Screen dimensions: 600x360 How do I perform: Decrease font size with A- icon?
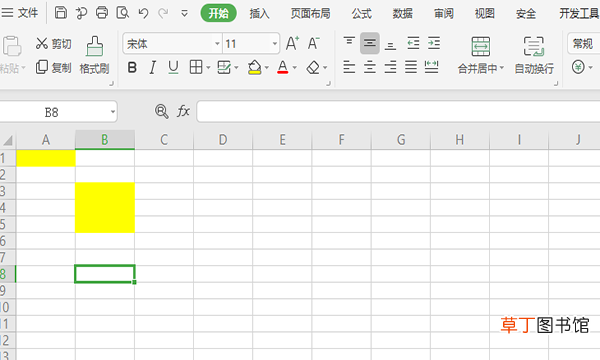313,43
